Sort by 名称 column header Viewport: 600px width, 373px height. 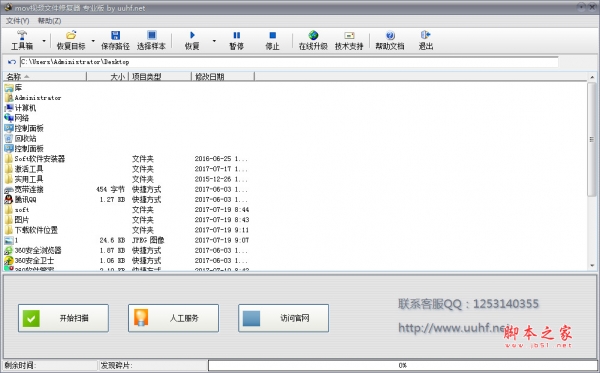[x=45, y=77]
